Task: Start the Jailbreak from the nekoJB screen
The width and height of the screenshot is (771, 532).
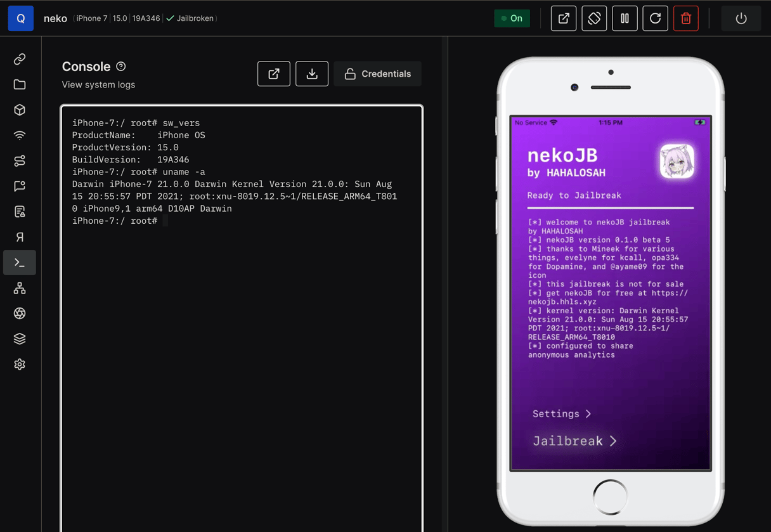Action: [574, 441]
